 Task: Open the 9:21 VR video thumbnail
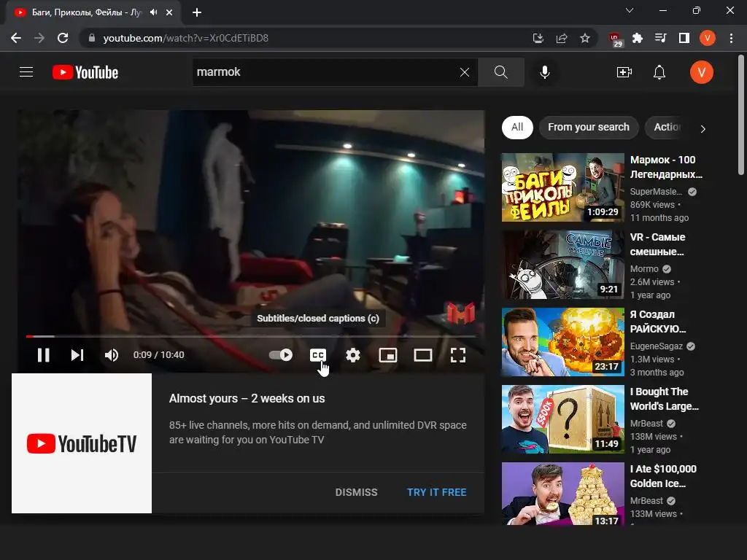pyautogui.click(x=562, y=265)
